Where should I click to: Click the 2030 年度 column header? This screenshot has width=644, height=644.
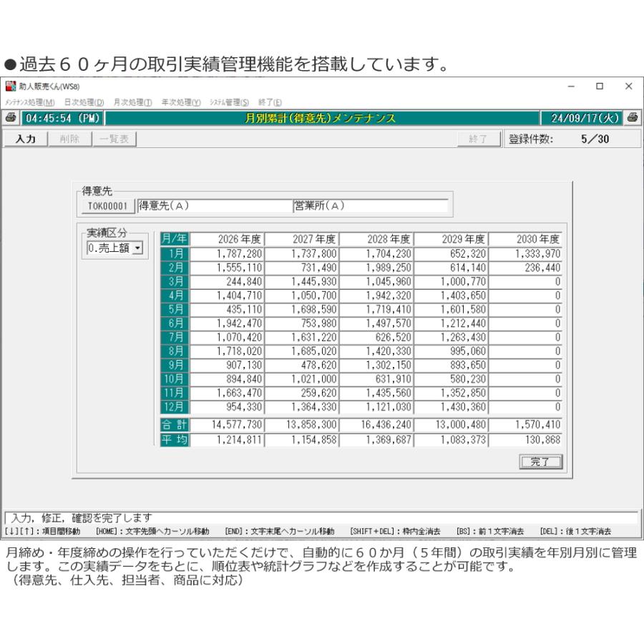526,239
